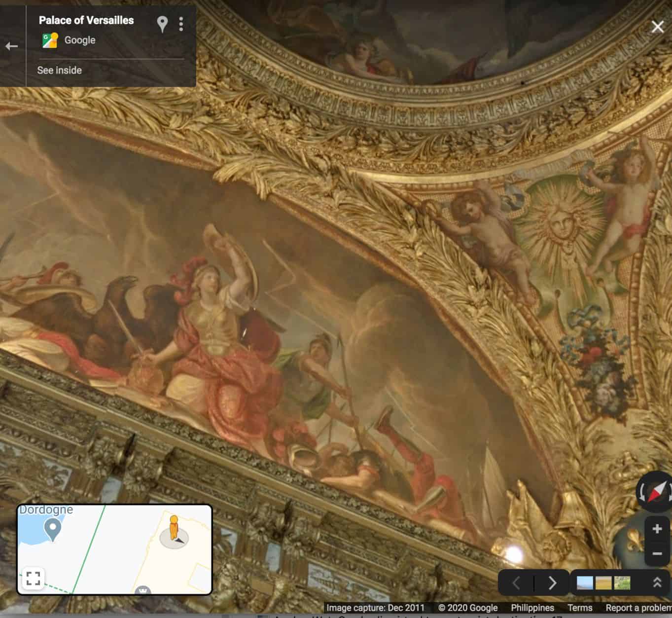Screen dimensions: 672x618
Task: Zoom out with the minus button
Action: [x=657, y=553]
